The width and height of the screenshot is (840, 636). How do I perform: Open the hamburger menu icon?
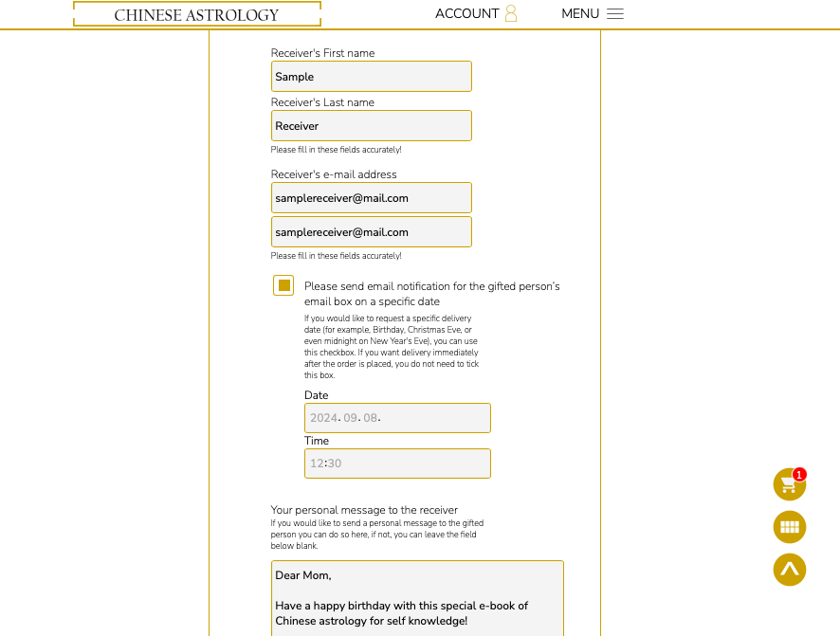point(615,13)
